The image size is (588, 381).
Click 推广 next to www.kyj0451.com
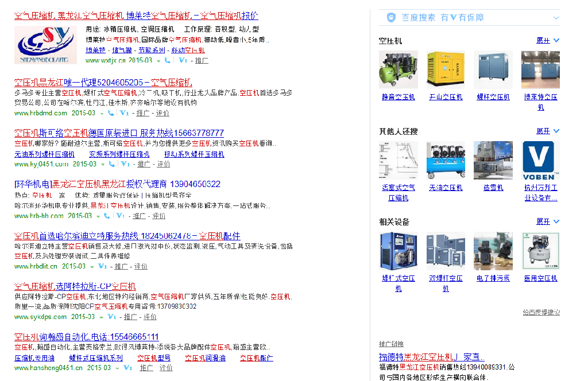pos(144,164)
